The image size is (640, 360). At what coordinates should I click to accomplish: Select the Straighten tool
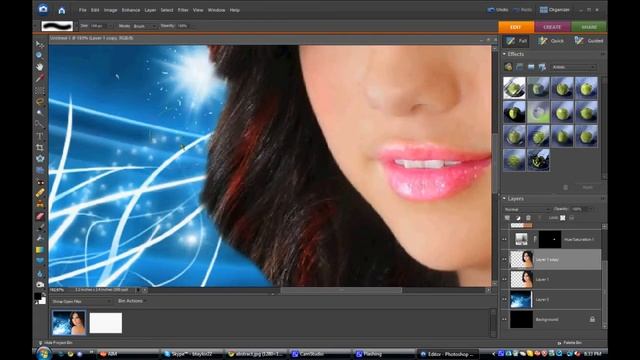(40, 170)
